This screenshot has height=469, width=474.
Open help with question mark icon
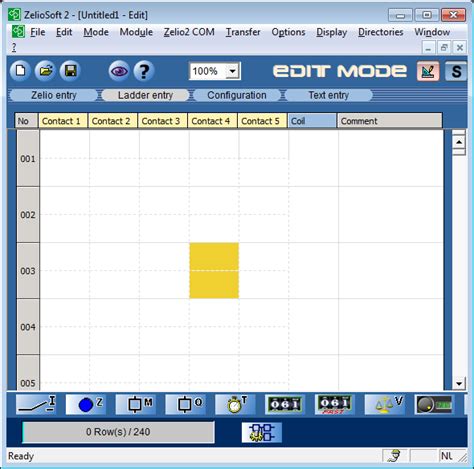[144, 71]
